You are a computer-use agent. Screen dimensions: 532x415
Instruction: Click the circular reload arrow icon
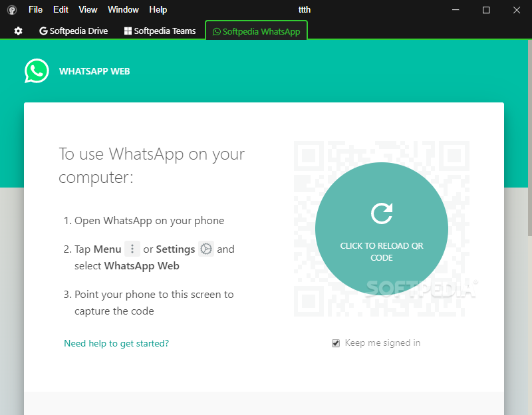click(382, 213)
